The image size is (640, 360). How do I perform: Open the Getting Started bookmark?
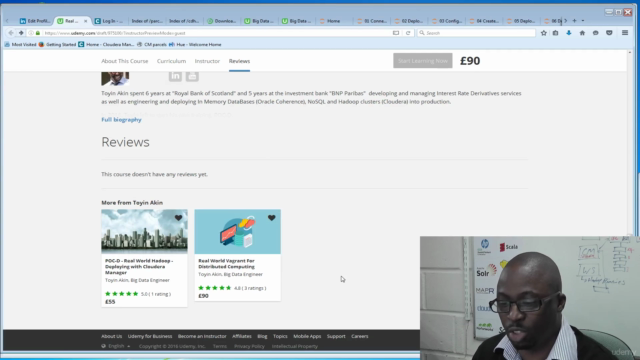(x=57, y=44)
